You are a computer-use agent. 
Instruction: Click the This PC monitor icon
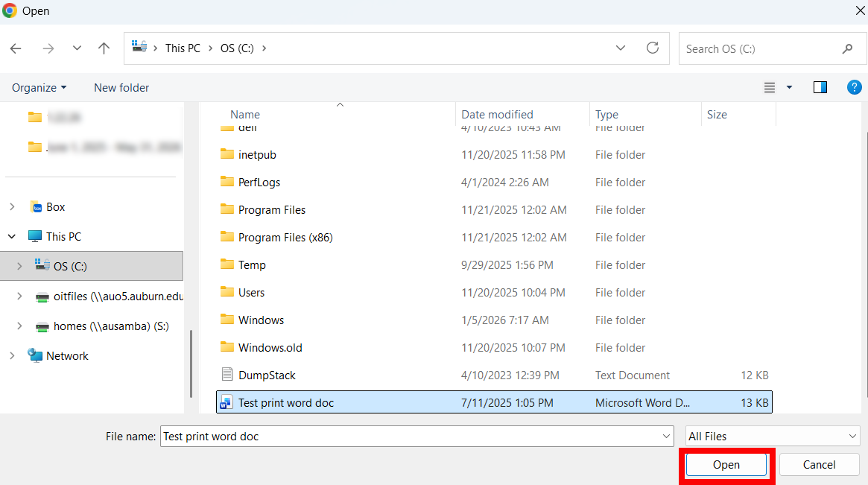[x=35, y=236]
